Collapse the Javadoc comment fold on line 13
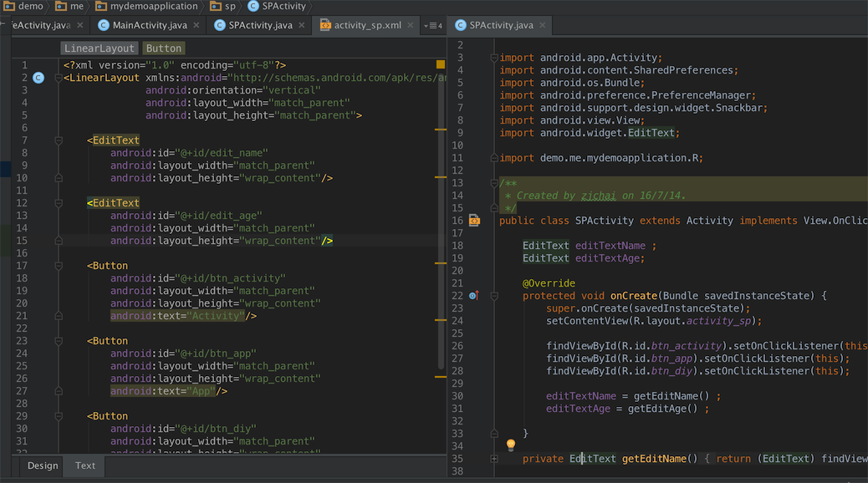This screenshot has height=483, width=868. point(493,183)
